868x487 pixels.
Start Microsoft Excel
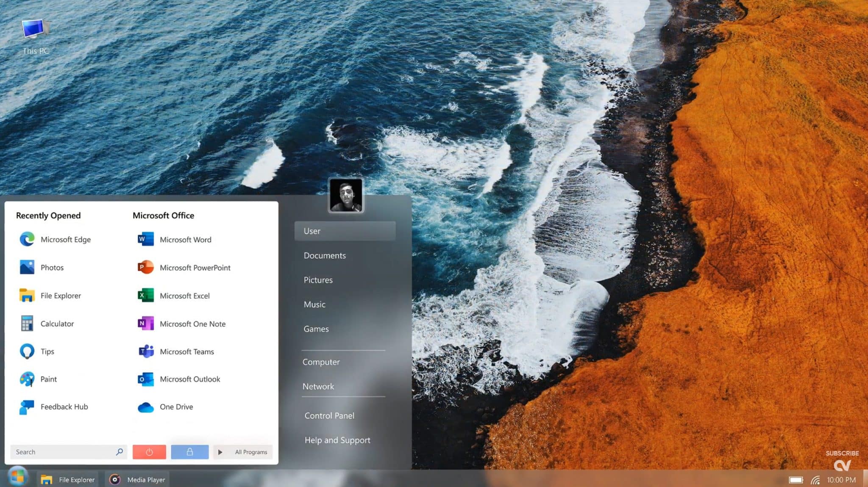[184, 296]
